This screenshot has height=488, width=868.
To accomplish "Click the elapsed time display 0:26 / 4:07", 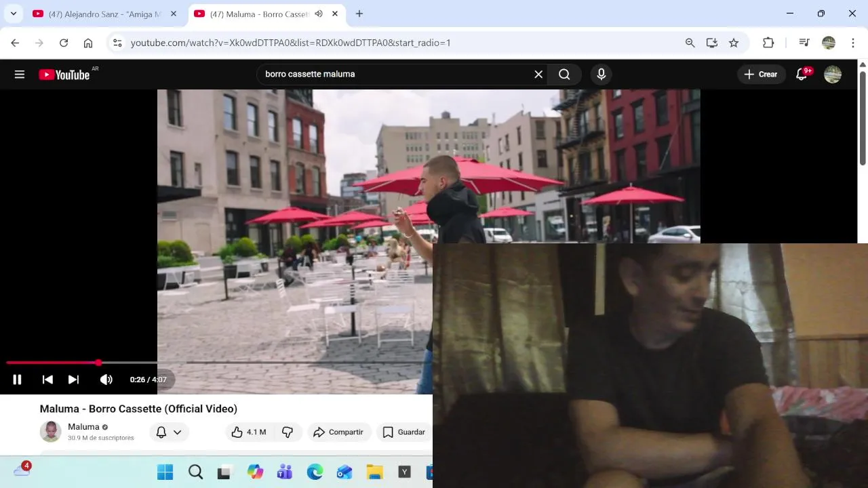I will (148, 380).
